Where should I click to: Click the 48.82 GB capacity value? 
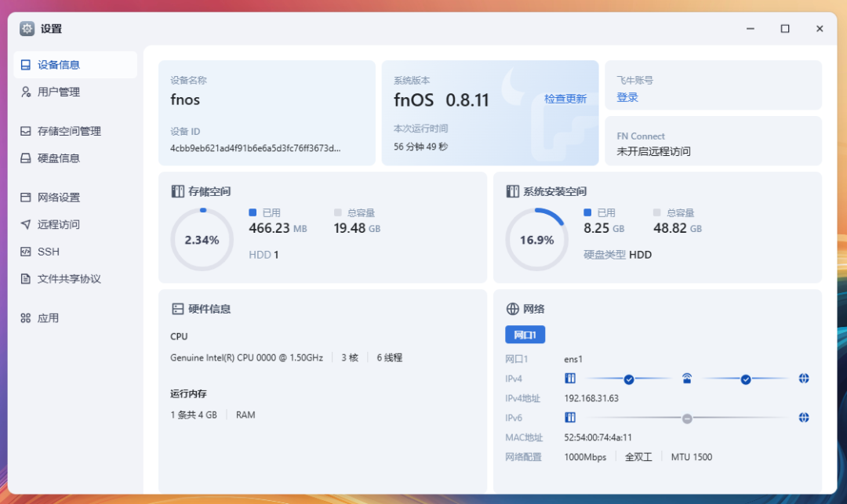(678, 228)
